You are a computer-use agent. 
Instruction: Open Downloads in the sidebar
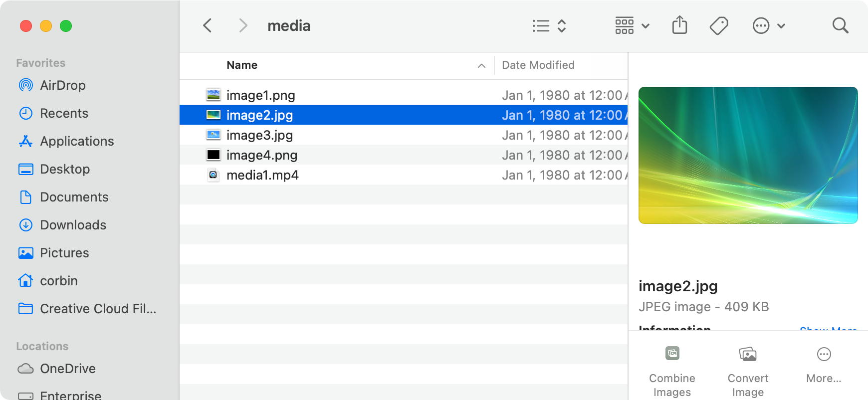[73, 225]
